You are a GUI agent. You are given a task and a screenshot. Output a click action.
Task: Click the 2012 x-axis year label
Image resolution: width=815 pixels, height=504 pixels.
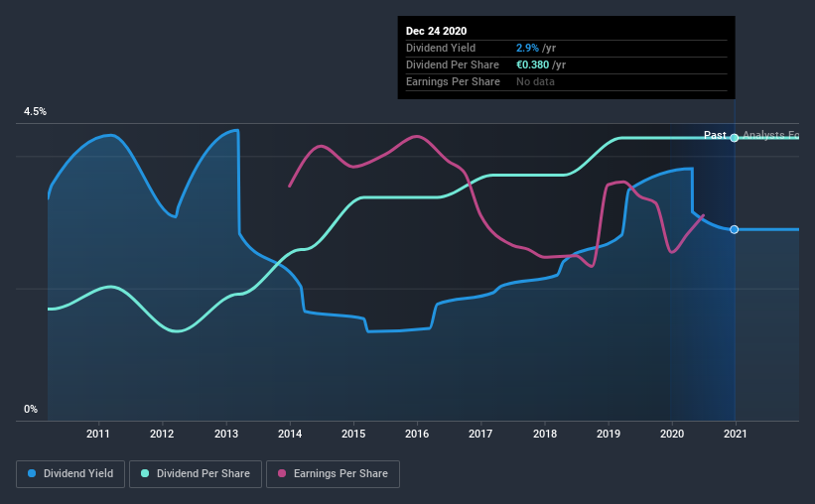click(x=162, y=434)
